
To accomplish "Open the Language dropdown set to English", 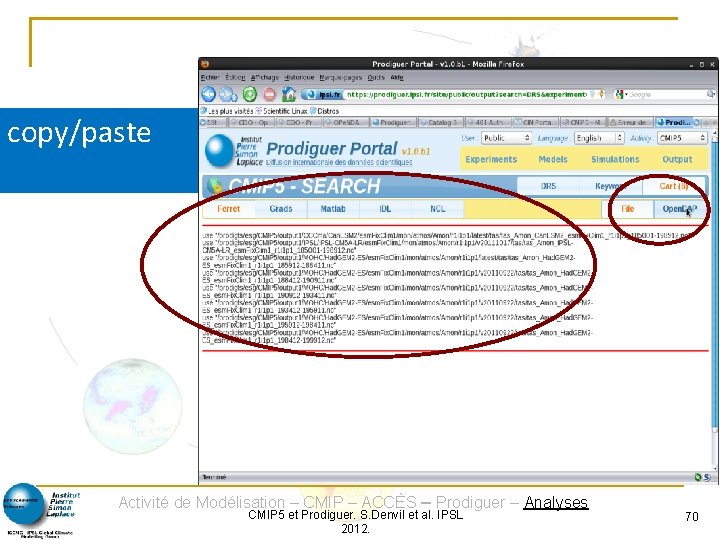I will pos(599,138).
